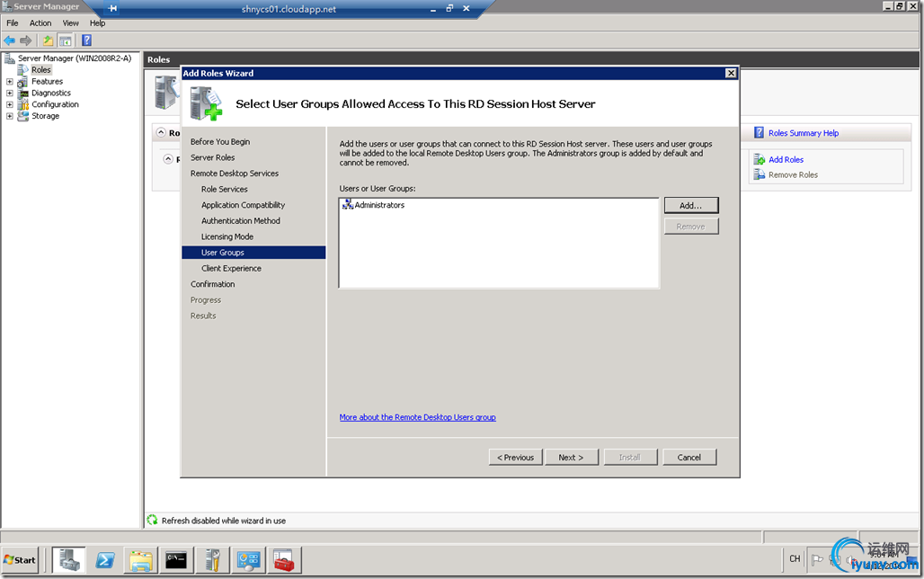Click the Remove Roles icon in right pane

click(759, 174)
